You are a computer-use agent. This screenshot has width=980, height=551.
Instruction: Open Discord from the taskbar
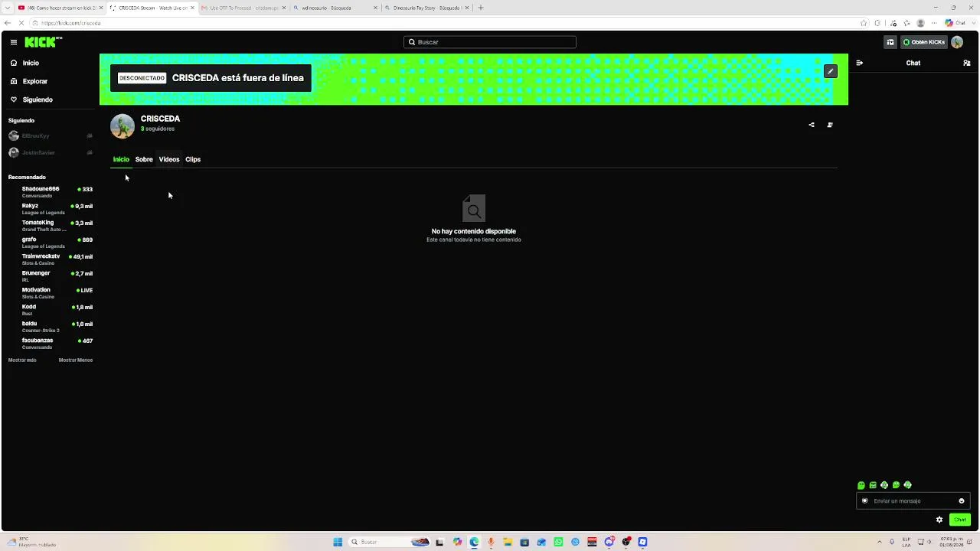point(609,542)
